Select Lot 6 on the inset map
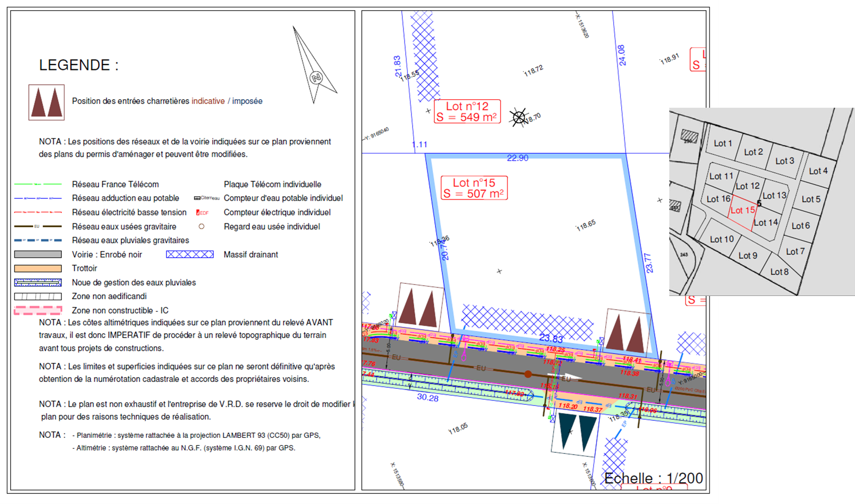The image size is (855, 504). (x=801, y=226)
